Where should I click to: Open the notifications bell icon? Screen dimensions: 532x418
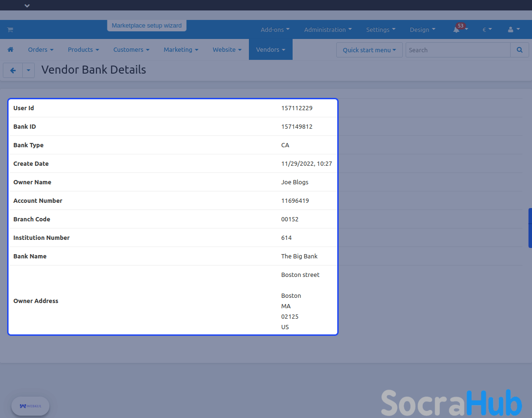coord(456,29)
